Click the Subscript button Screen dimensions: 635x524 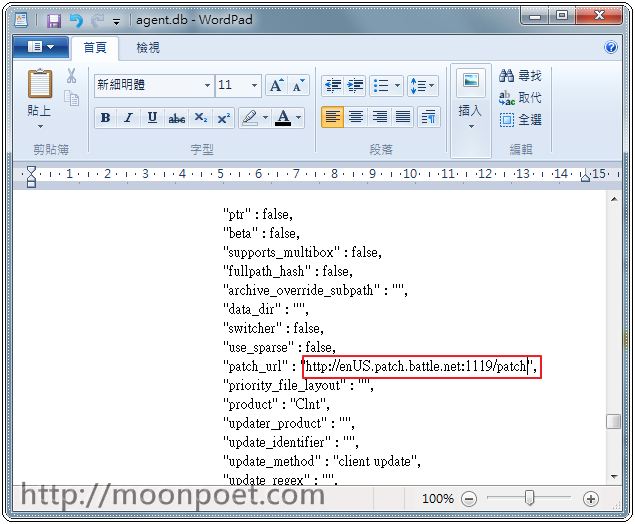201,118
